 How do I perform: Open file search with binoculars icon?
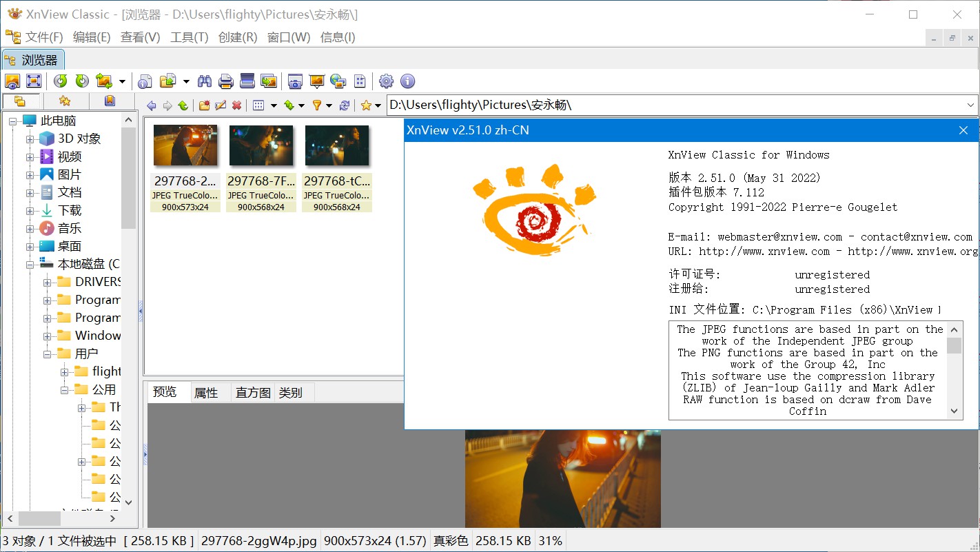pyautogui.click(x=205, y=81)
